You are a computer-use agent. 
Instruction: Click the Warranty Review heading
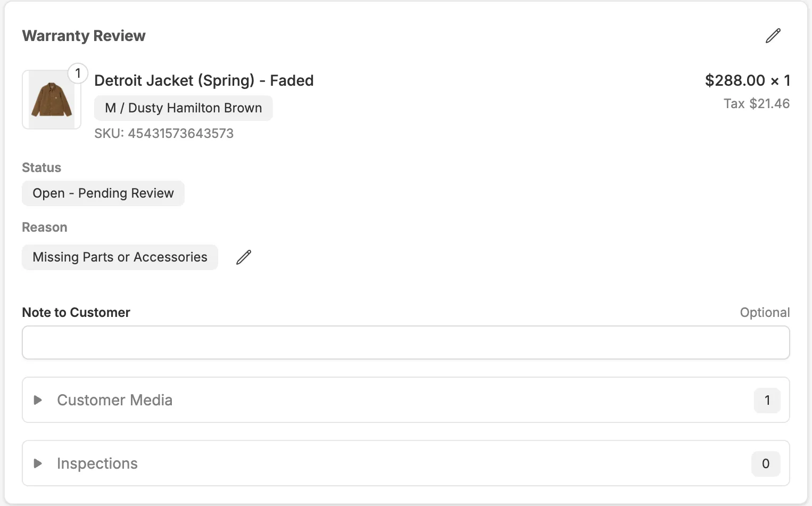coord(84,36)
